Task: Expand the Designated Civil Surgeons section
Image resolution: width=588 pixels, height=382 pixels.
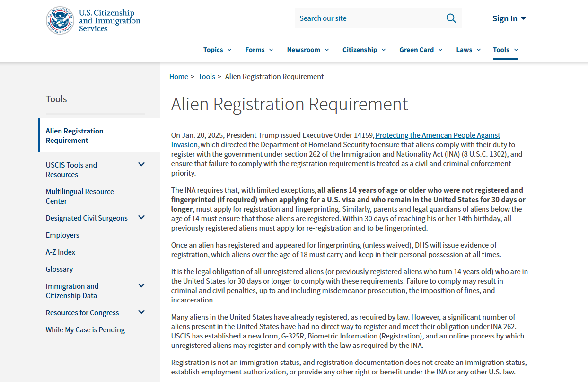Action: (87, 218)
